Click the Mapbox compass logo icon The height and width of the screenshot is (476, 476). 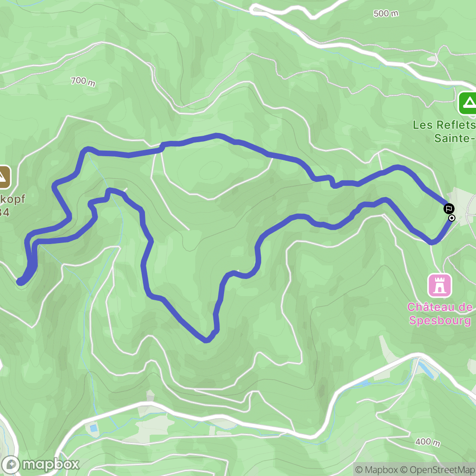click(x=11, y=465)
